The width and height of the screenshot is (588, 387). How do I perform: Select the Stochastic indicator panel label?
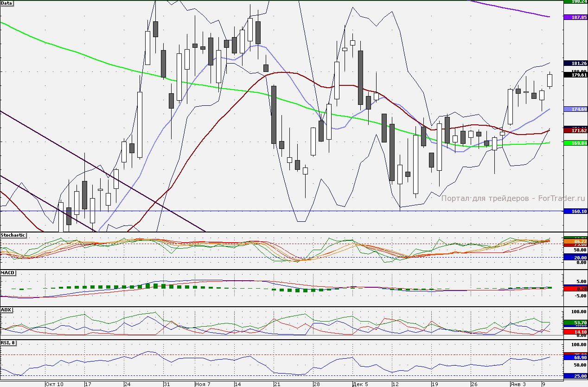(x=13, y=235)
